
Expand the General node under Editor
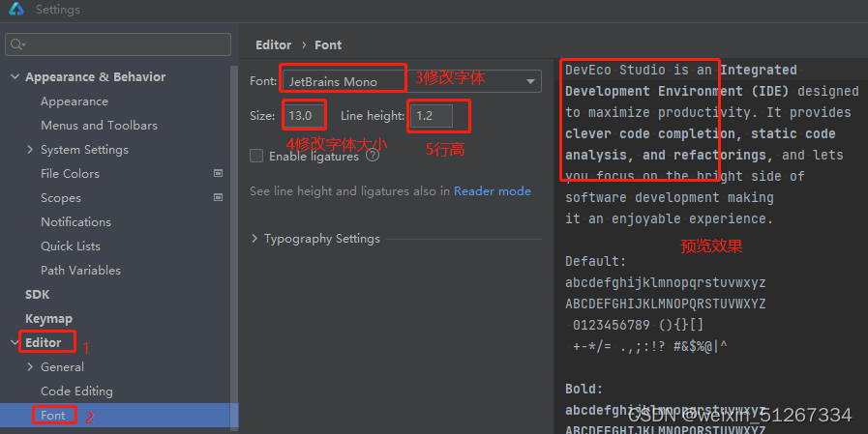[x=30, y=366]
